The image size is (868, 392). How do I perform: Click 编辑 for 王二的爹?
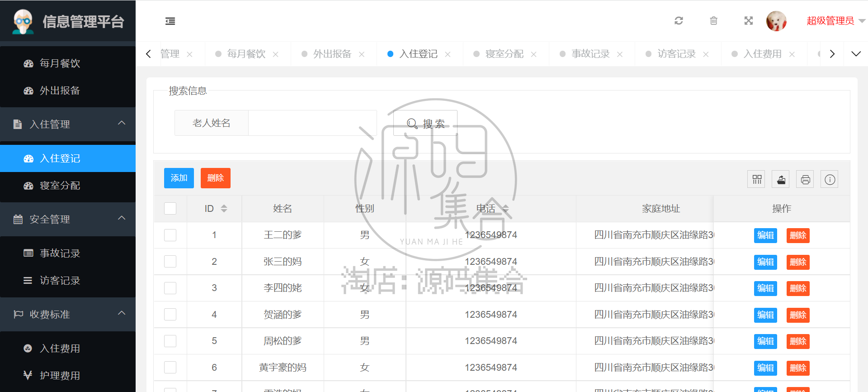click(x=765, y=235)
